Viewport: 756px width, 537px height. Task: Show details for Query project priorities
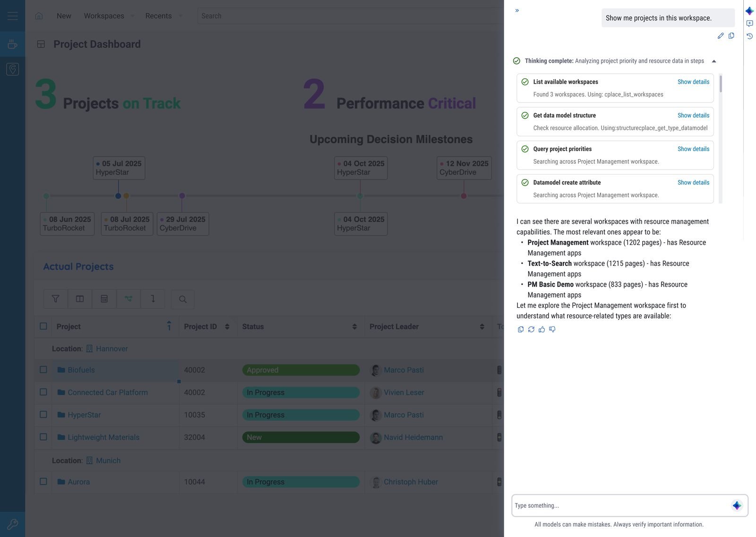coord(693,149)
